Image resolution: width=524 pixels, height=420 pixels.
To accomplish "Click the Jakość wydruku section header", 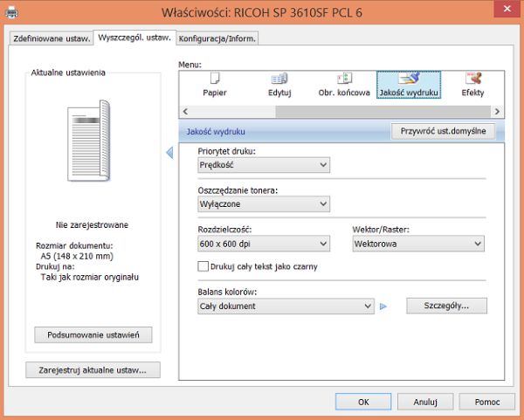I will coord(216,132).
